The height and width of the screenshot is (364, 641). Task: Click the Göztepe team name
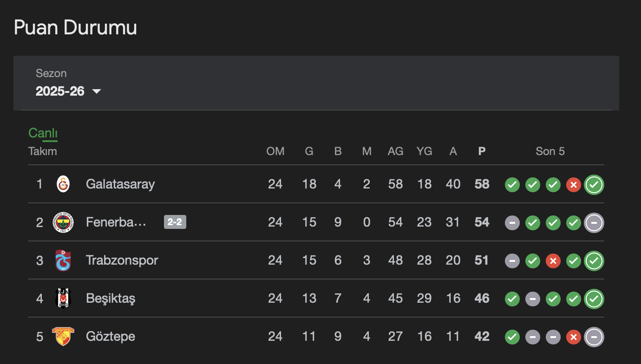point(111,337)
